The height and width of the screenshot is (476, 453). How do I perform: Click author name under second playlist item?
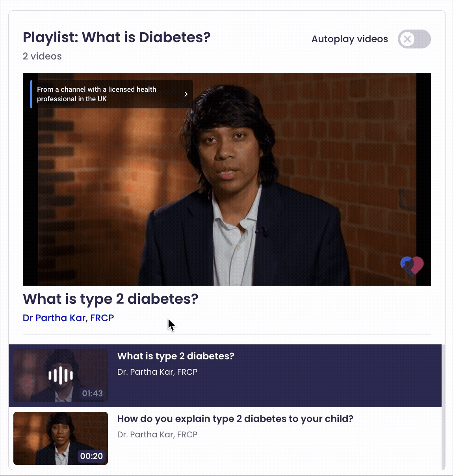[157, 435]
